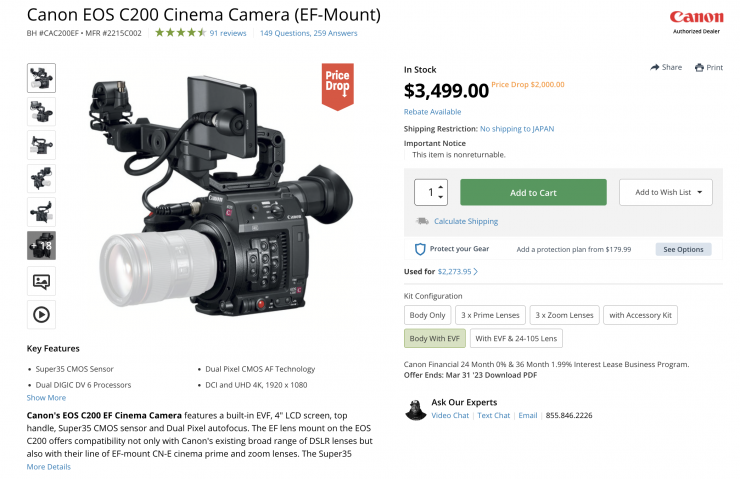The width and height of the screenshot is (740, 479).
Task: Click the shipping truck icon
Action: click(x=423, y=221)
